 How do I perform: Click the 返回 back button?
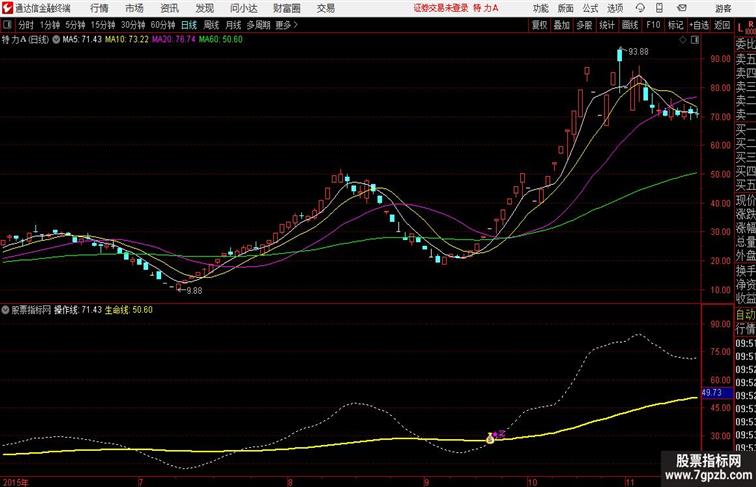(x=722, y=25)
